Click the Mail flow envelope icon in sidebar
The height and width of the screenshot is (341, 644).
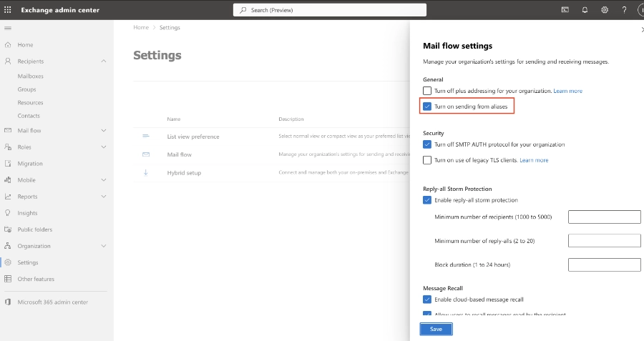pos(8,131)
